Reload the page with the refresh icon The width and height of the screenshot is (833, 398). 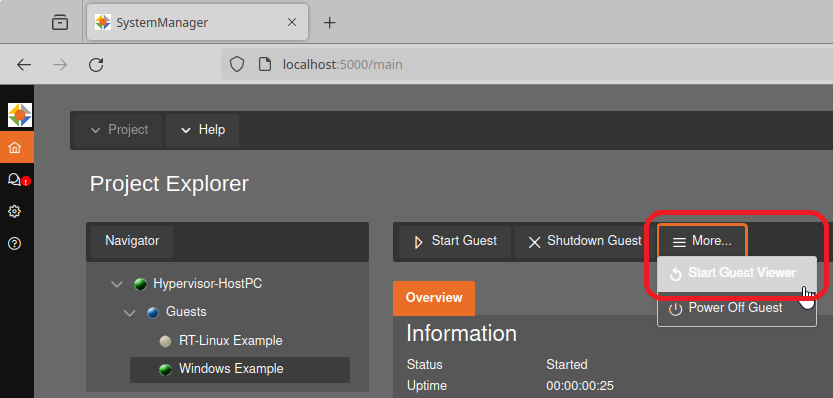click(x=96, y=65)
